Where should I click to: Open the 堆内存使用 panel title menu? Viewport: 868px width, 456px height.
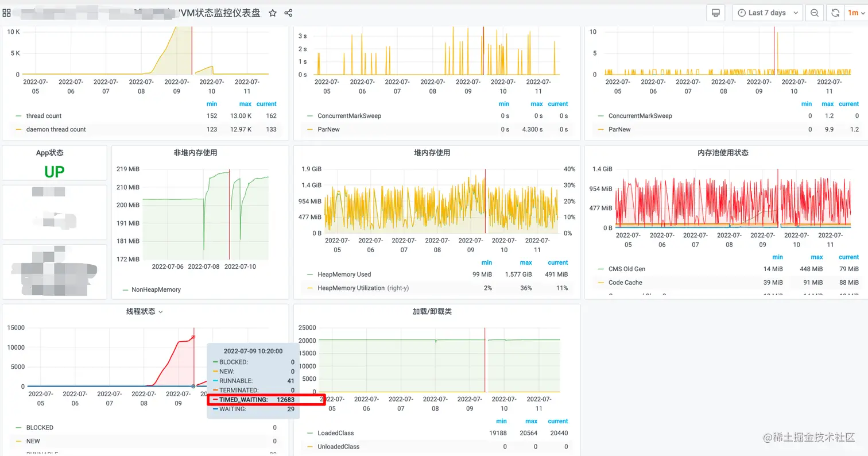pyautogui.click(x=432, y=153)
